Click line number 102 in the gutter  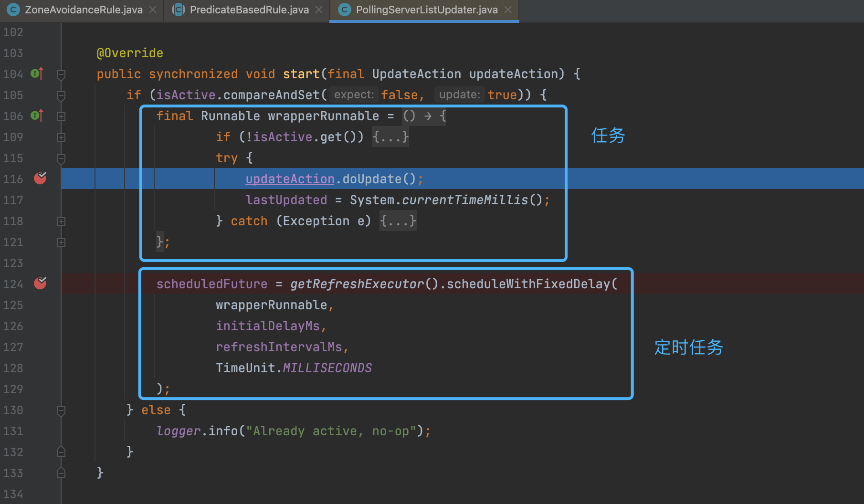13,32
